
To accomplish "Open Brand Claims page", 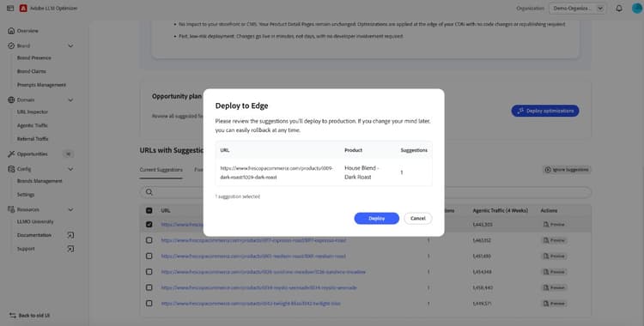I will 32,71.
